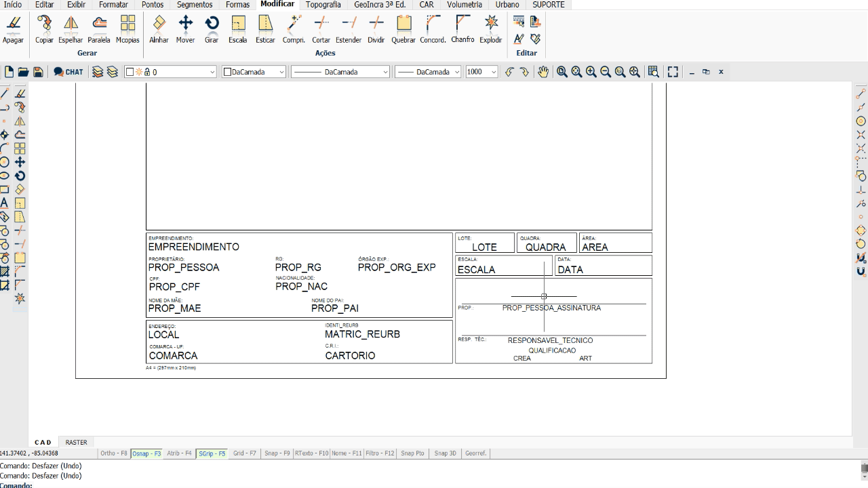The height and width of the screenshot is (488, 868).
Task: Pick the Chanfro chamfer tool
Action: tap(462, 30)
